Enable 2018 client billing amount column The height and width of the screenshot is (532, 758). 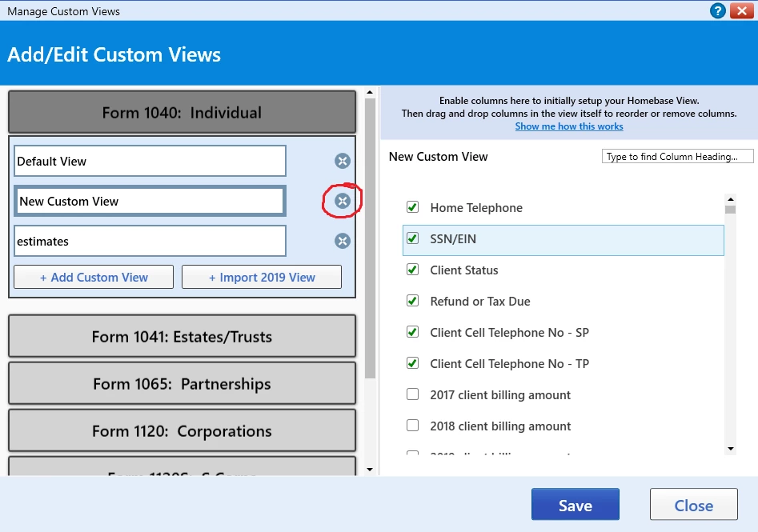pyautogui.click(x=412, y=426)
